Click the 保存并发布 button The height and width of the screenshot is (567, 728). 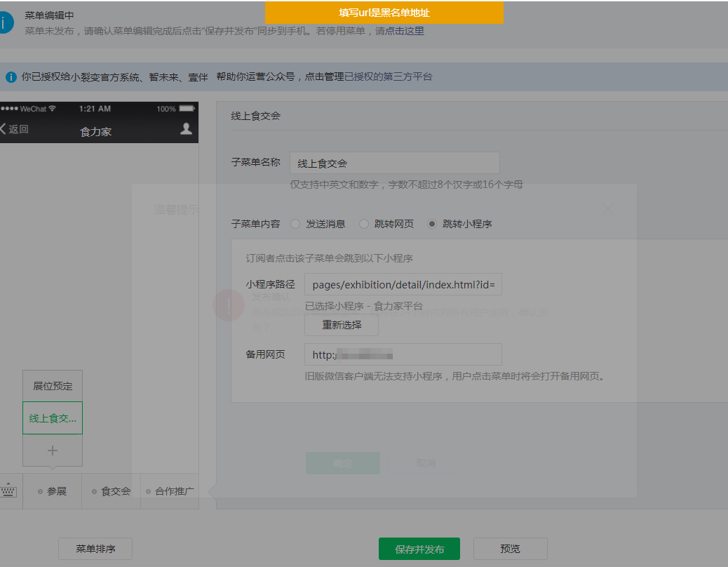coord(419,549)
